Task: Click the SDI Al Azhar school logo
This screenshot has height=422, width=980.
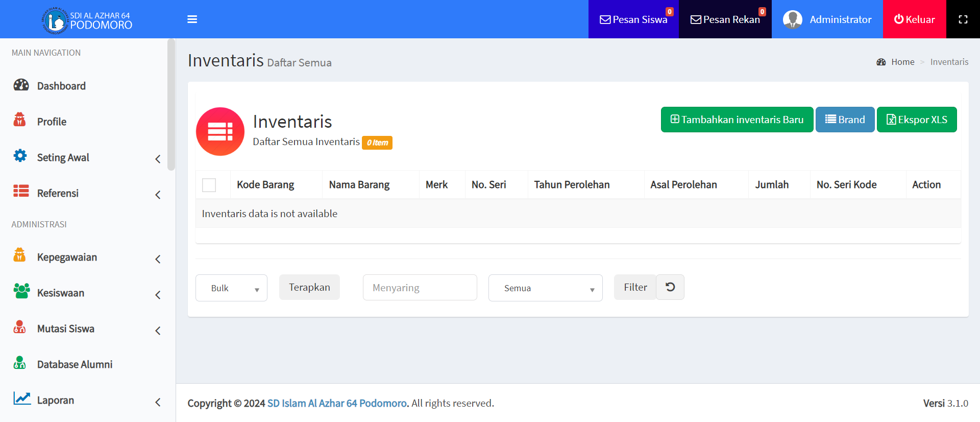Action: (55, 20)
